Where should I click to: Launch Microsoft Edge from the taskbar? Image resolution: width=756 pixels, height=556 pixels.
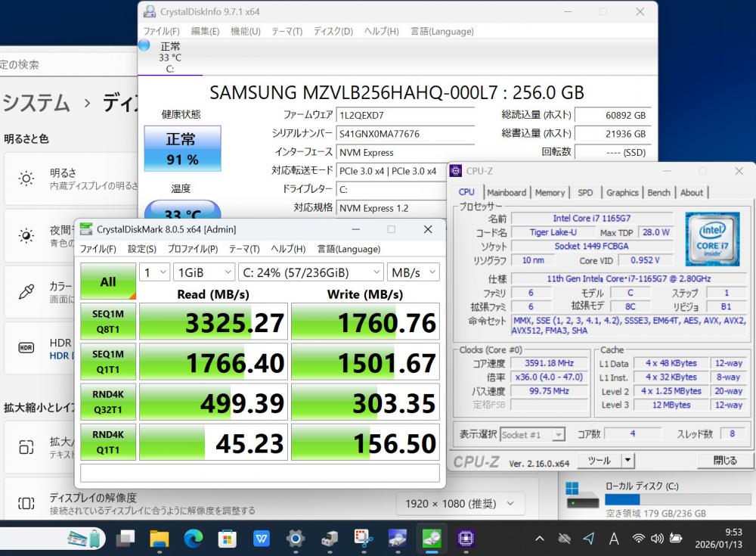(194, 538)
